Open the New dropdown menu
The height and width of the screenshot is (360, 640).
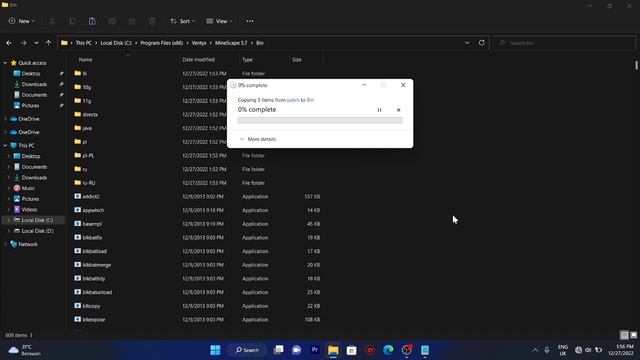[x=22, y=21]
